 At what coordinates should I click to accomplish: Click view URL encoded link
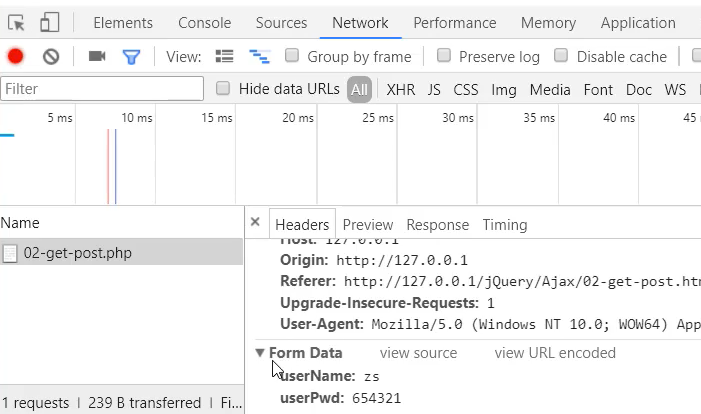tap(555, 353)
